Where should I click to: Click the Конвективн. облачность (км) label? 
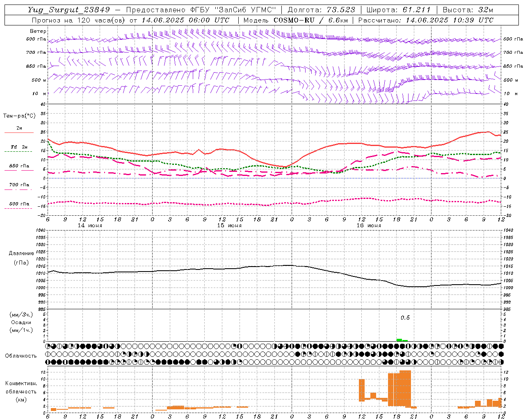[21, 391]
